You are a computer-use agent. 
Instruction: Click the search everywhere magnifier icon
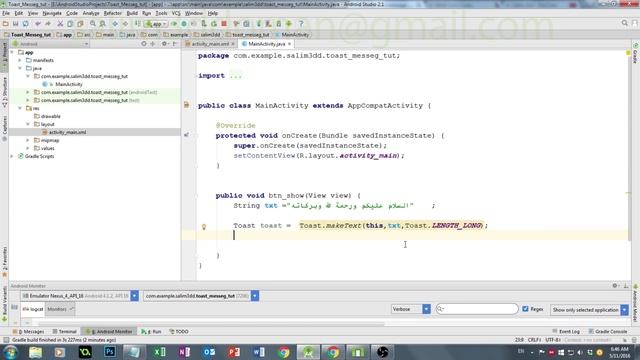[x=624, y=23]
